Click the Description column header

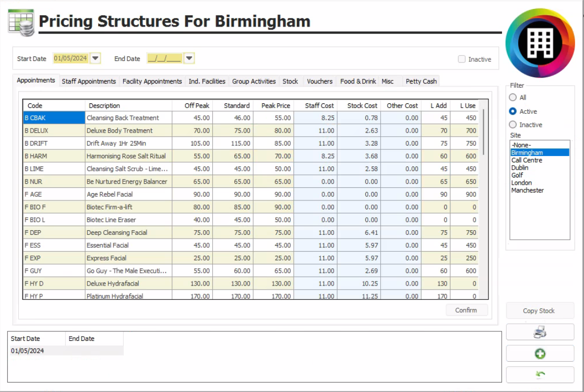pos(128,105)
